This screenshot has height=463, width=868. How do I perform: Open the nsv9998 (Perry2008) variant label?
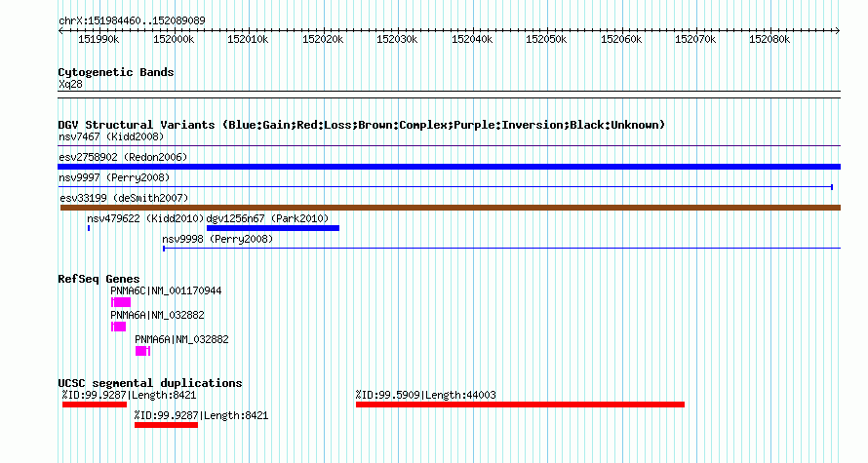(x=217, y=239)
